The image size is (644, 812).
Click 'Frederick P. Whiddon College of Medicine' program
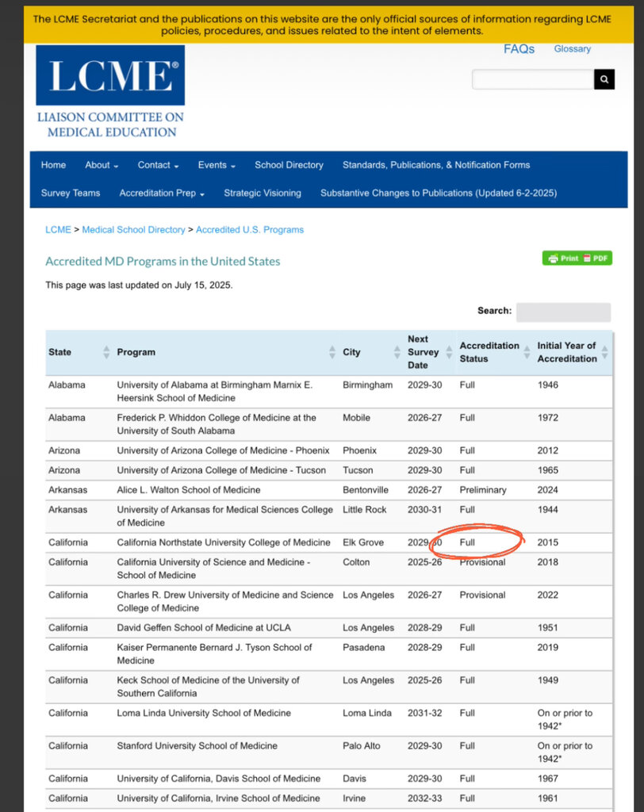217,424
